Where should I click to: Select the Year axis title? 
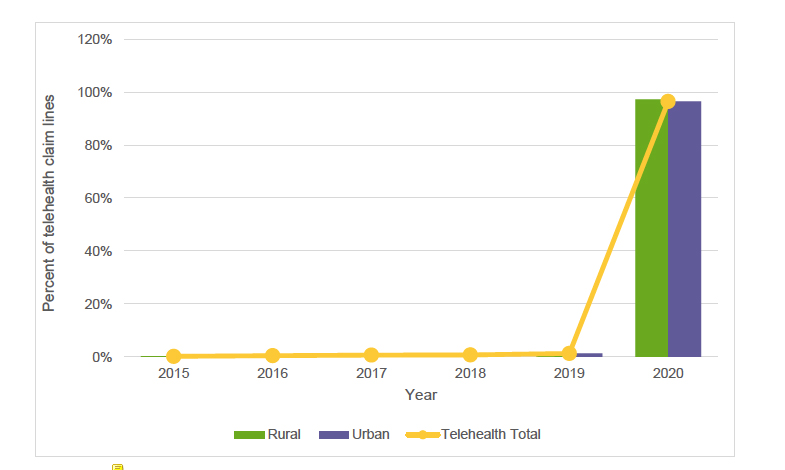pyautogui.click(x=421, y=395)
